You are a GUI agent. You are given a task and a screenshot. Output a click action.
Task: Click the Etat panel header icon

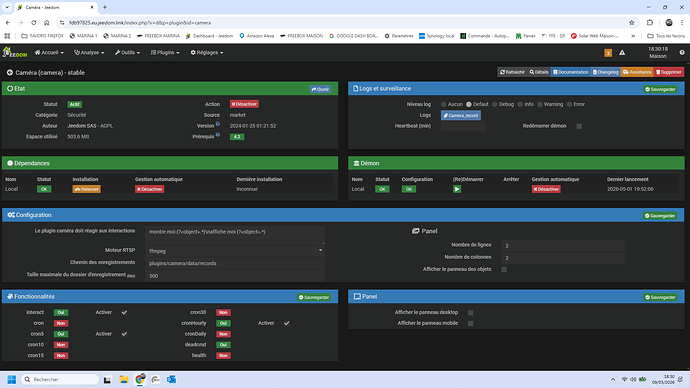[10, 88]
